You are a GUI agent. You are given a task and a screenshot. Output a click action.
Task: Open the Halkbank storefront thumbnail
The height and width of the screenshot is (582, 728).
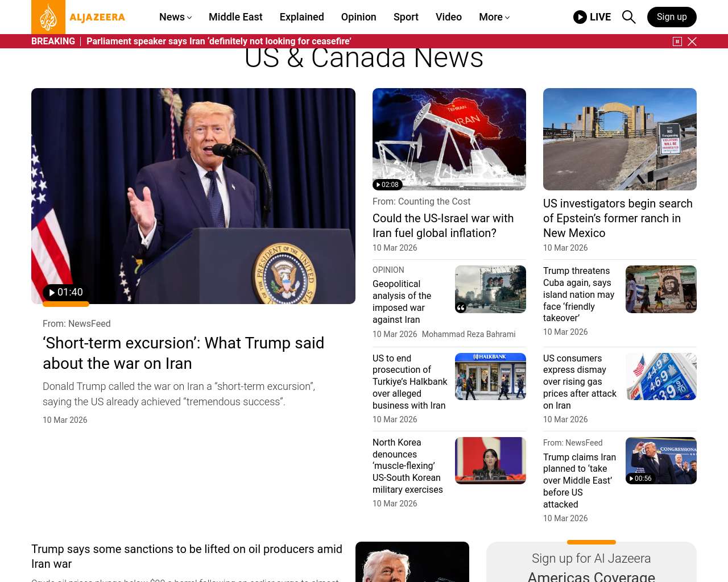(490, 376)
